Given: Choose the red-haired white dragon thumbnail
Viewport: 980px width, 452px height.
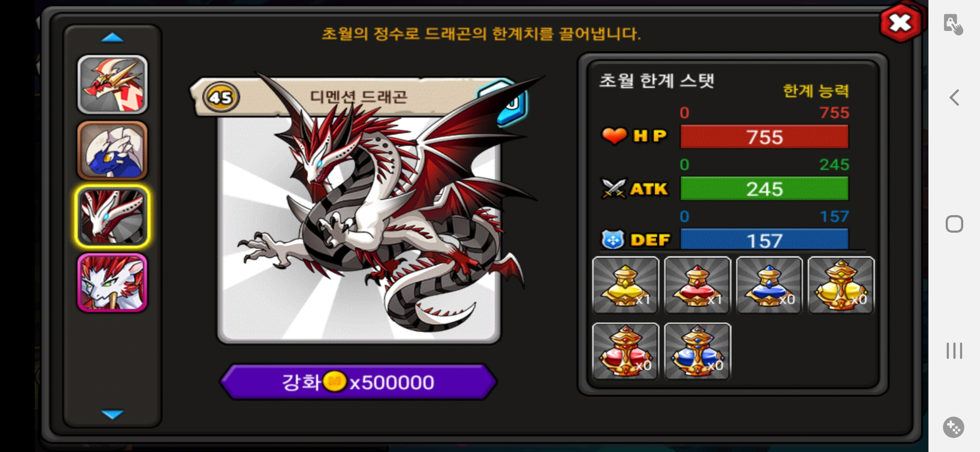Looking at the screenshot, I should coord(112,283).
